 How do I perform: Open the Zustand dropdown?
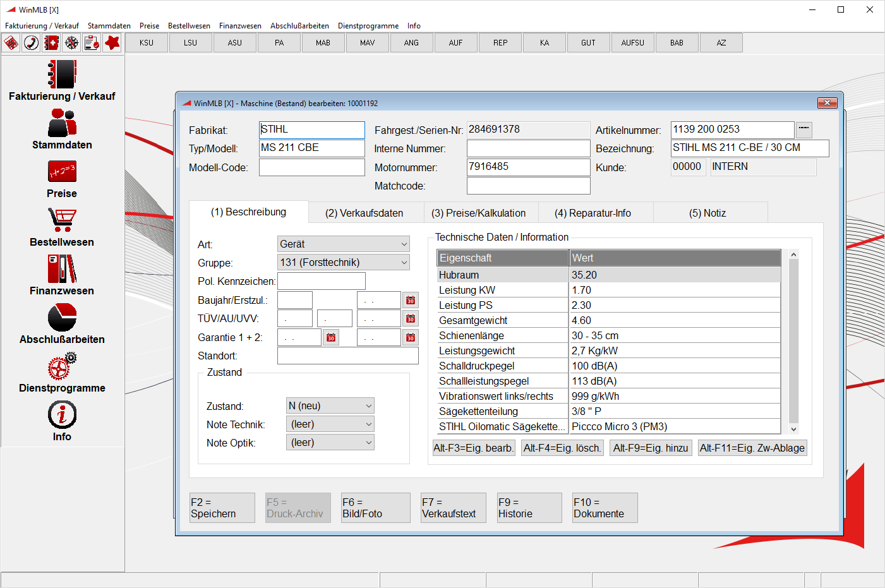coord(368,405)
